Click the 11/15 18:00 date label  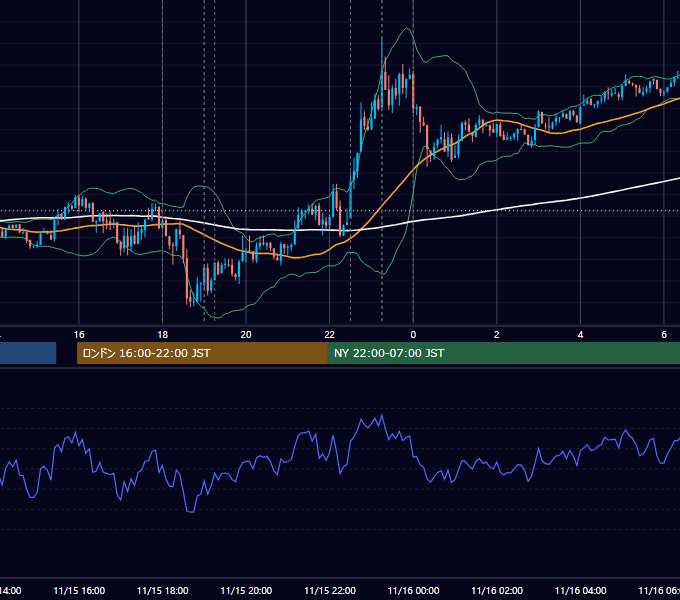(x=163, y=591)
